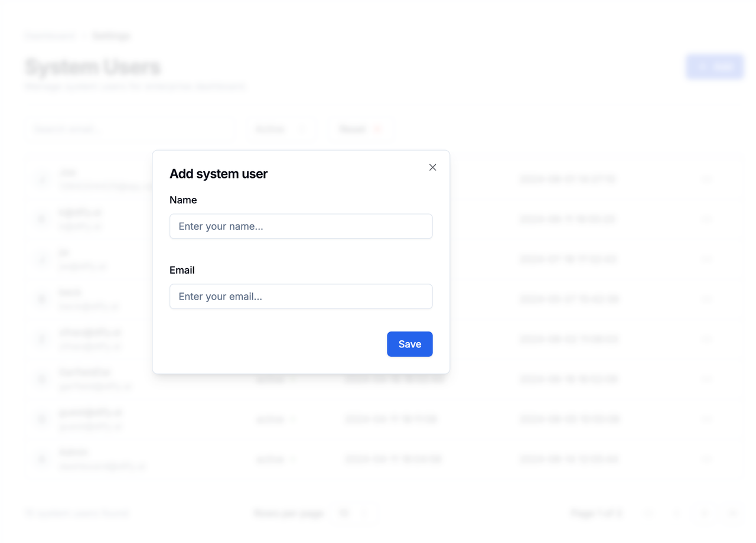
Task: Open the Rows per page dropdown
Action: click(354, 513)
